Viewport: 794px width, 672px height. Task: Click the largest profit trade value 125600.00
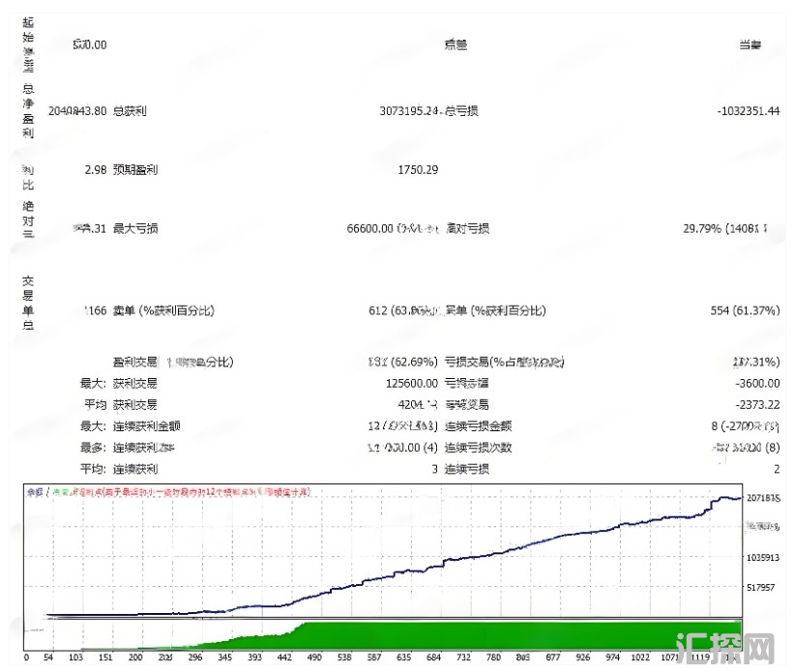tap(405, 383)
